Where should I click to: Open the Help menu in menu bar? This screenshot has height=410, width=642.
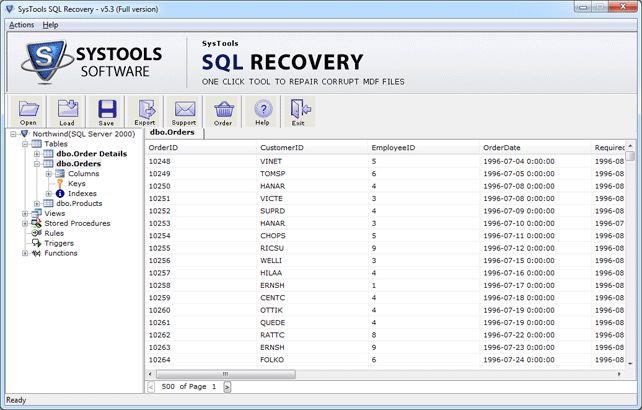(x=50, y=24)
